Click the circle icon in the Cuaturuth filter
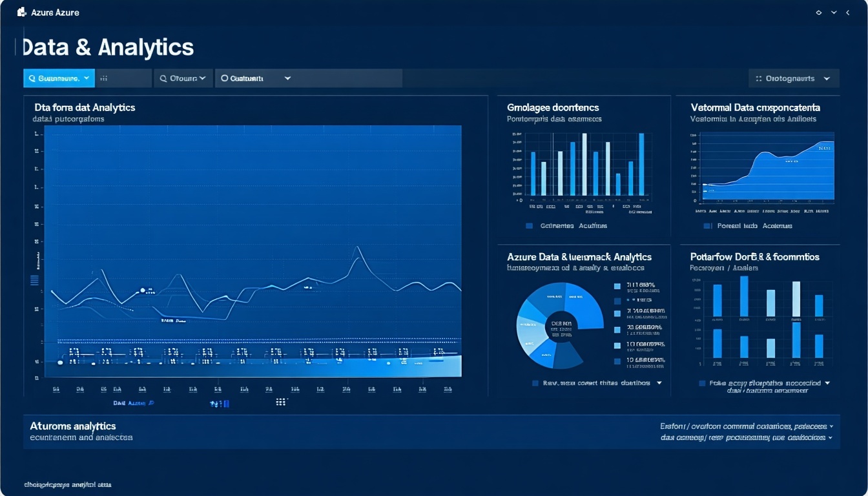Image resolution: width=868 pixels, height=496 pixels. coord(225,78)
